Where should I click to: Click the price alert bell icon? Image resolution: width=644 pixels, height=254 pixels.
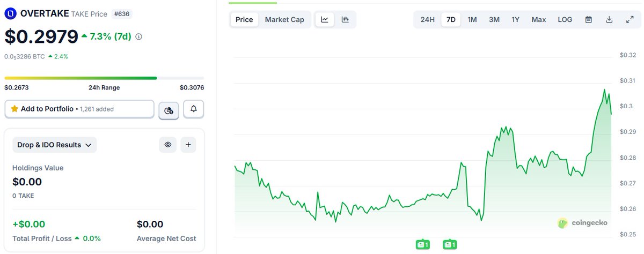click(x=194, y=109)
